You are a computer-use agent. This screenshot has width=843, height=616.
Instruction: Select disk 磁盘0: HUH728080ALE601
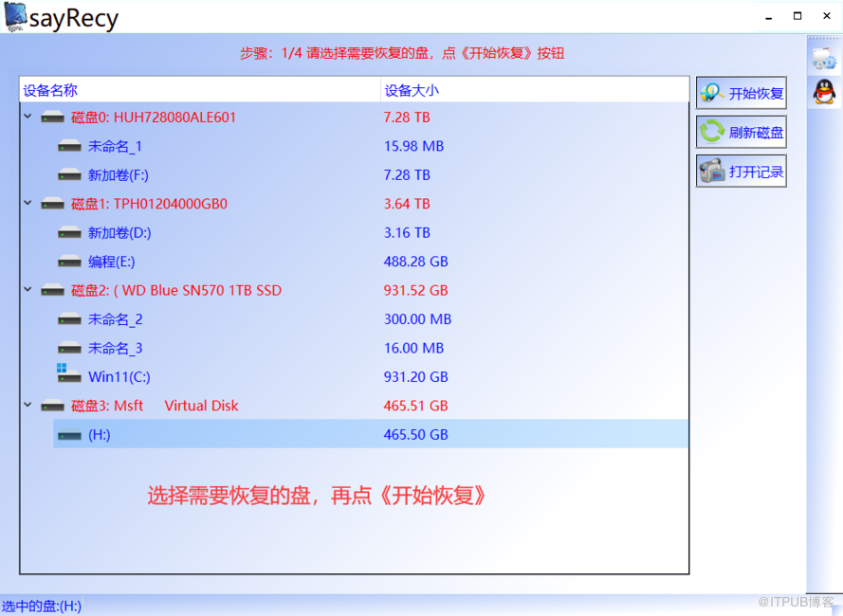tap(154, 118)
